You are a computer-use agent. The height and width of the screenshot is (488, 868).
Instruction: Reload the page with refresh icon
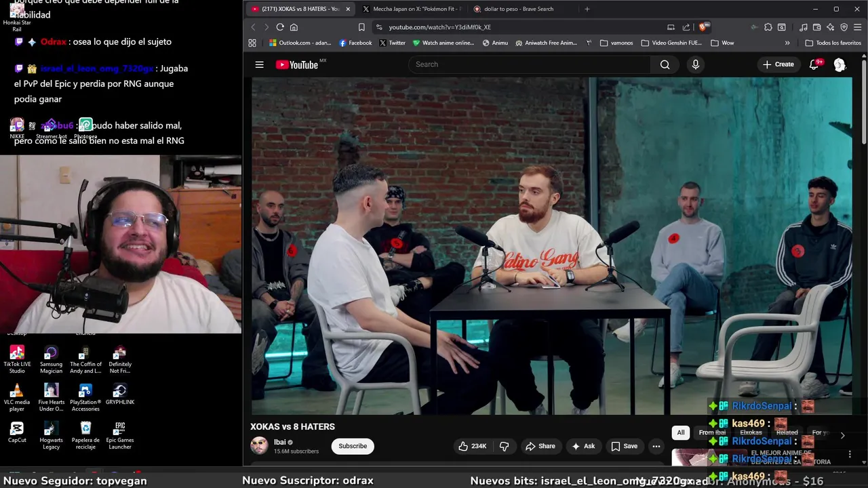click(280, 27)
